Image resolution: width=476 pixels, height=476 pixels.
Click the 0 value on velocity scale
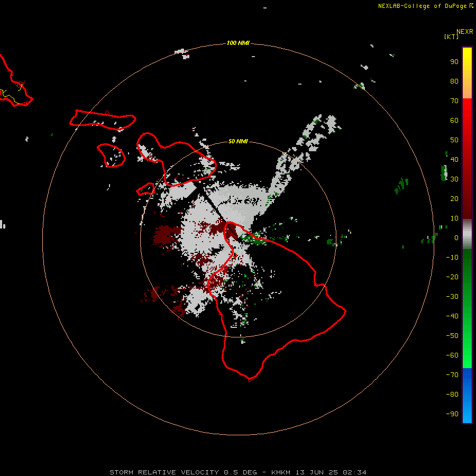(456, 238)
